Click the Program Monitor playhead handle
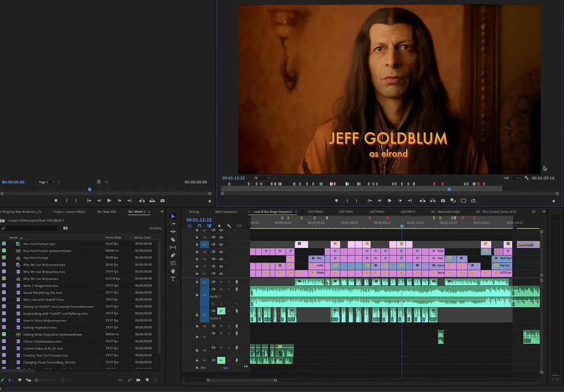Screen dimensions: 564x392 [449, 189]
